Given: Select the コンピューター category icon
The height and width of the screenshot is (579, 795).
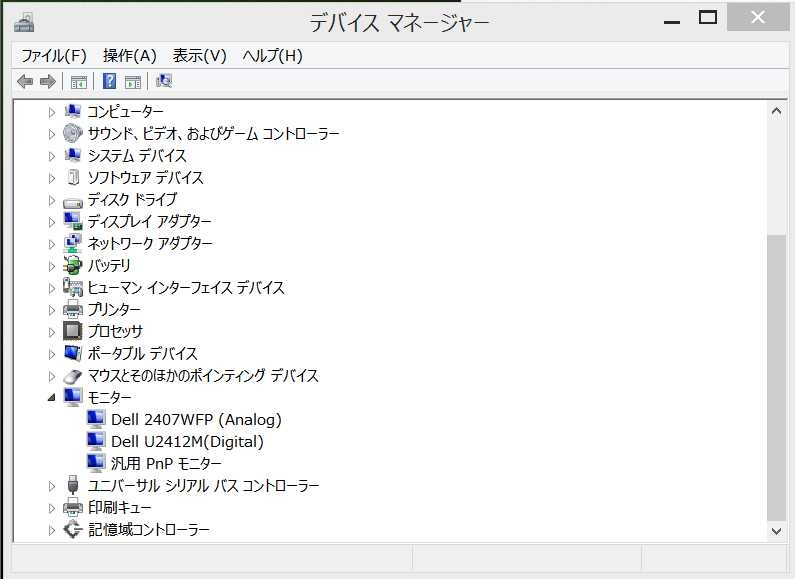Looking at the screenshot, I should 73,111.
